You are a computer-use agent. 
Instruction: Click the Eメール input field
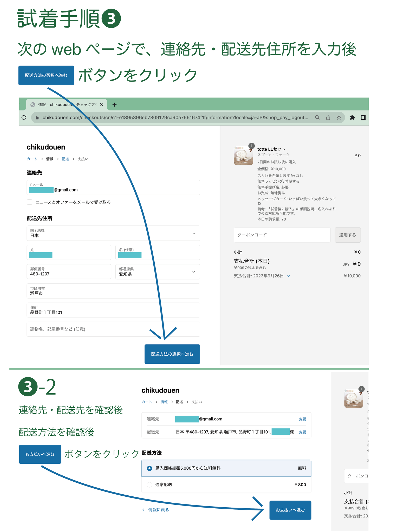(113, 188)
